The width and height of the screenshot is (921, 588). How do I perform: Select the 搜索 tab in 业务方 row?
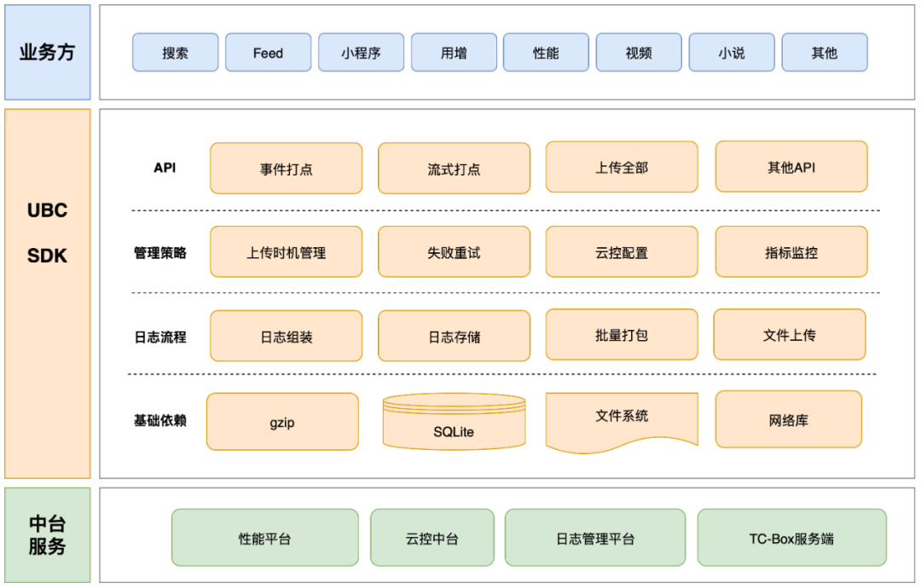(175, 52)
